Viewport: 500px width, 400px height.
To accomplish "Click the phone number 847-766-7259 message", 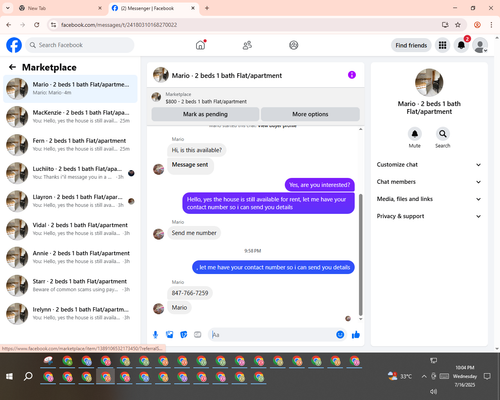I will point(190,293).
